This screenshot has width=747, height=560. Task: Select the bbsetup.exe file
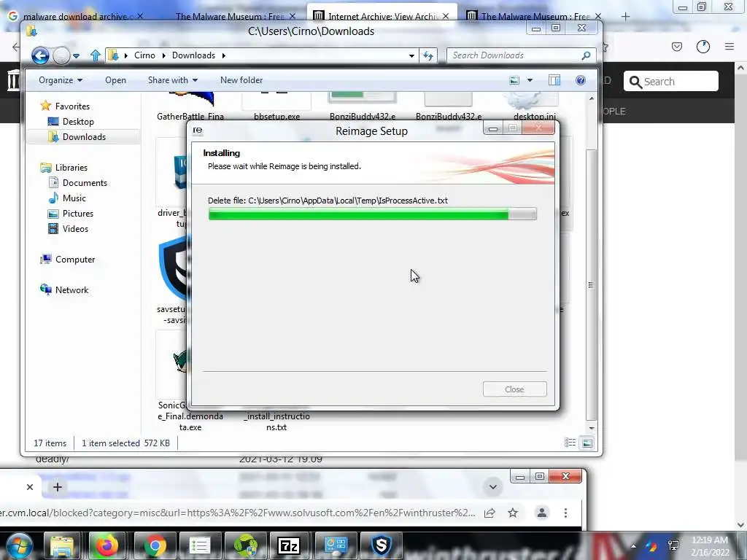tap(276, 107)
